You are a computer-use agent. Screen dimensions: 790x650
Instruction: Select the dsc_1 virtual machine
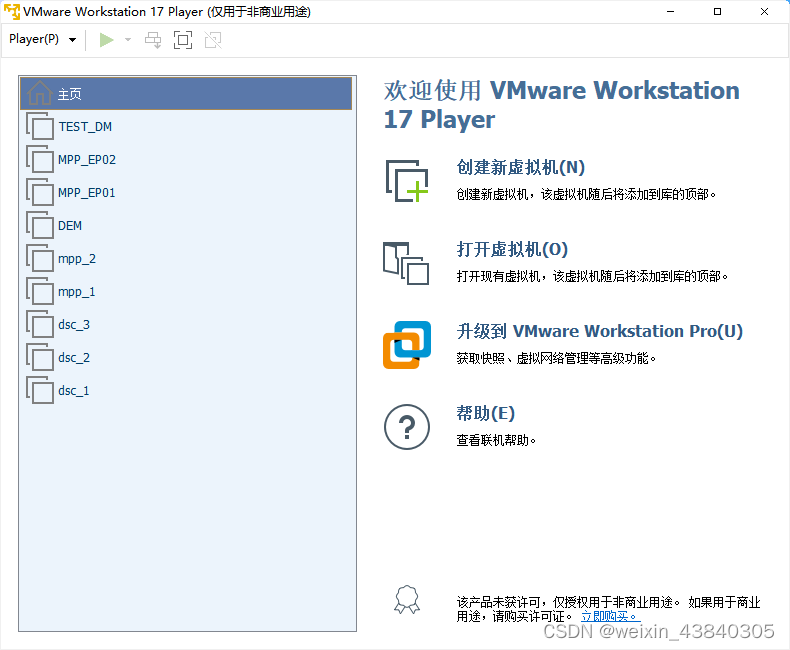[186, 391]
